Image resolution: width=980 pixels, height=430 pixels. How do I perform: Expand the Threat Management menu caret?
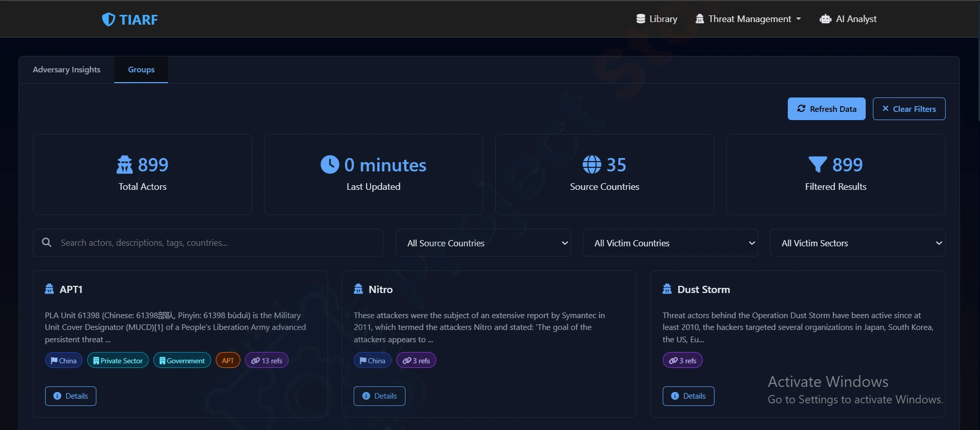point(799,19)
